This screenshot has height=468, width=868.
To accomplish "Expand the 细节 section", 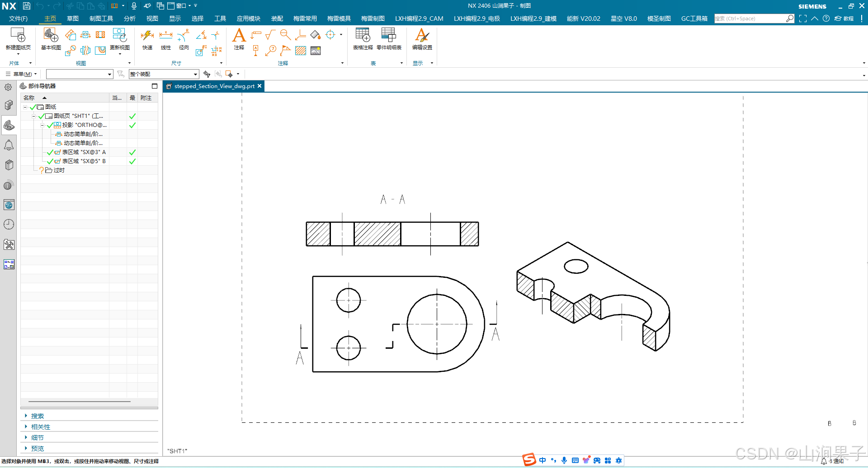I will click(x=26, y=437).
